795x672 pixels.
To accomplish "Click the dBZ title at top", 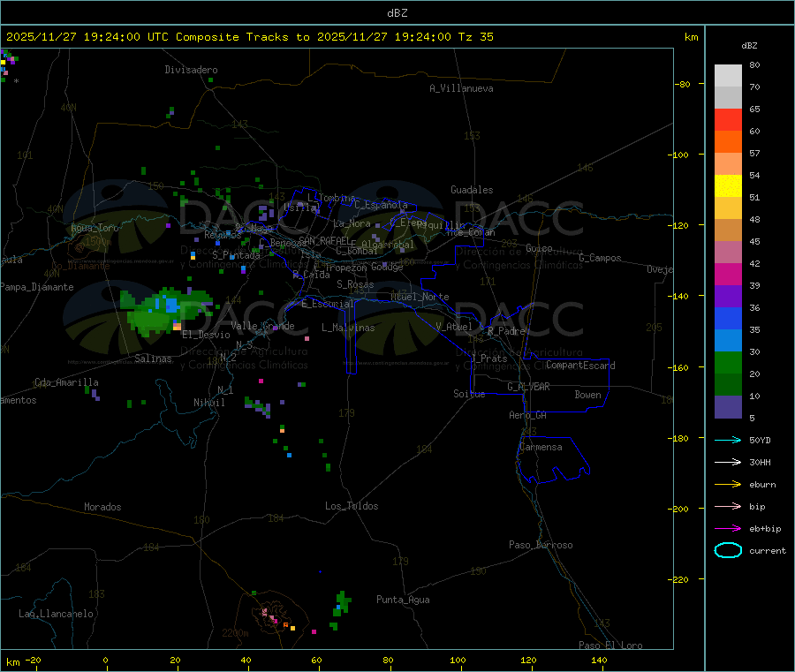I will 397,13.
